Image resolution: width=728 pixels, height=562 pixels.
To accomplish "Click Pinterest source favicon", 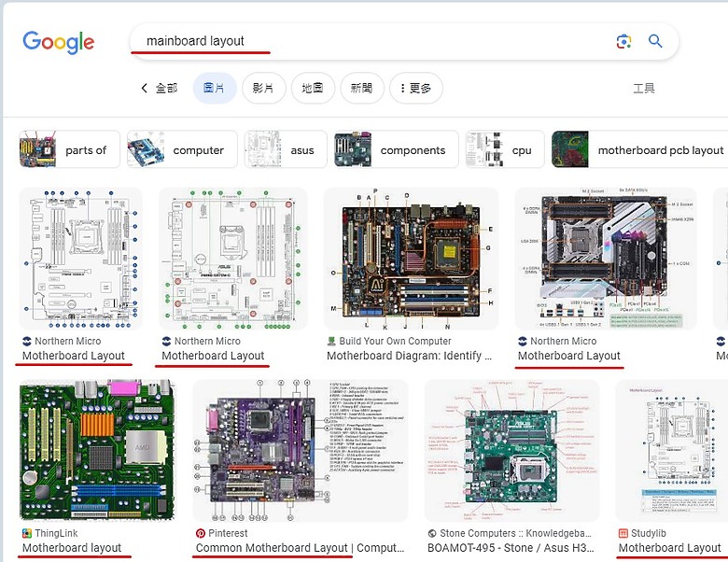I will click(x=201, y=533).
